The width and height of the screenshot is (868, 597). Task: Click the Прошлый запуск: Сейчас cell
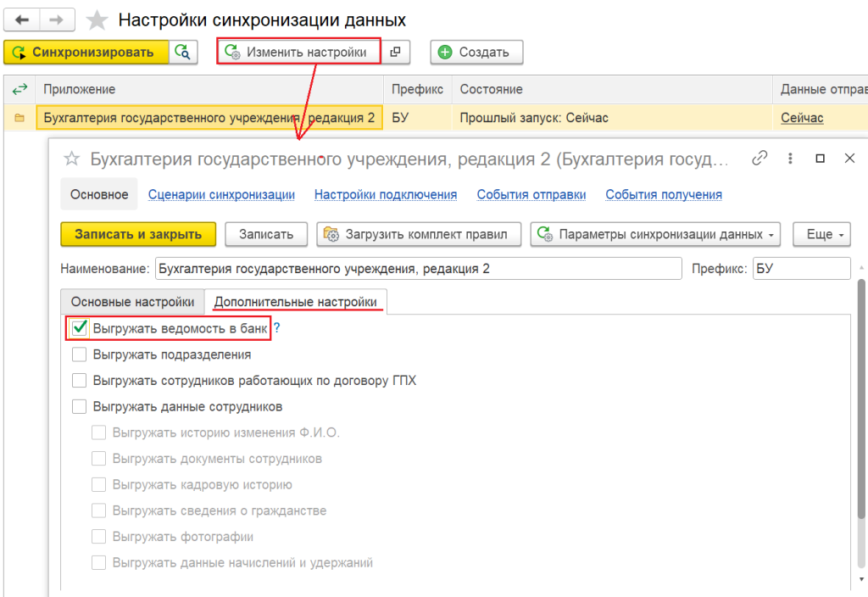tap(612, 118)
